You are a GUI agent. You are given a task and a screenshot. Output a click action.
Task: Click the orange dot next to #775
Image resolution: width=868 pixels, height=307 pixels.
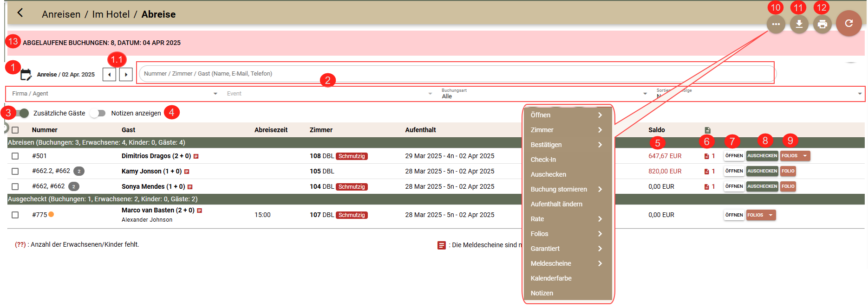pyautogui.click(x=51, y=214)
